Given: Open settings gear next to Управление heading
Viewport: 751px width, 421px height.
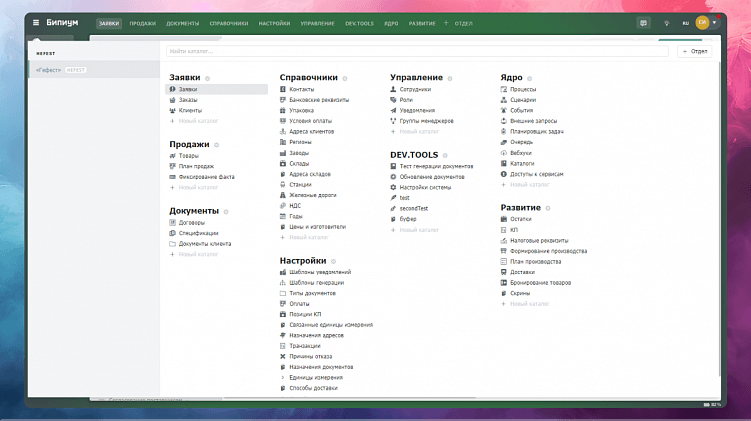Looking at the screenshot, I should 450,78.
